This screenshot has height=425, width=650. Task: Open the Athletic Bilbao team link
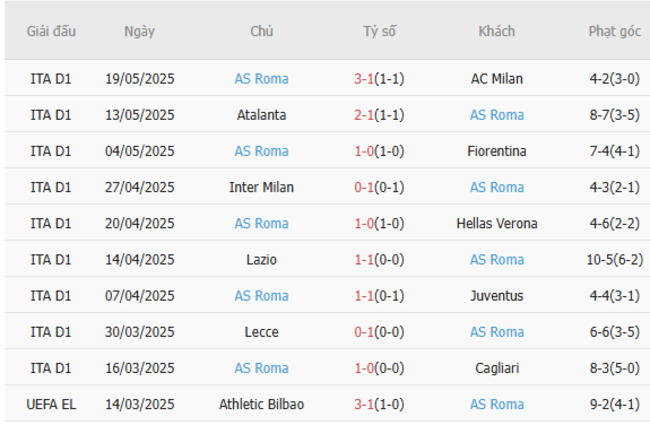(261, 404)
